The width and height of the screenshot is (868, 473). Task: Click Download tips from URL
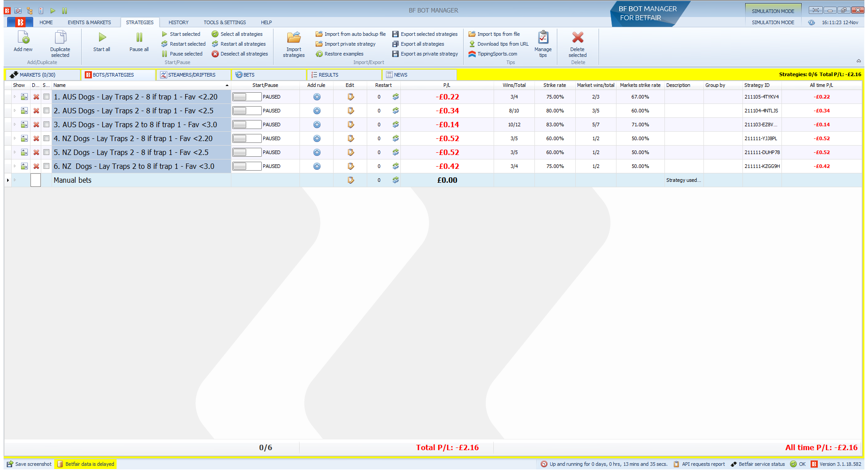499,44
